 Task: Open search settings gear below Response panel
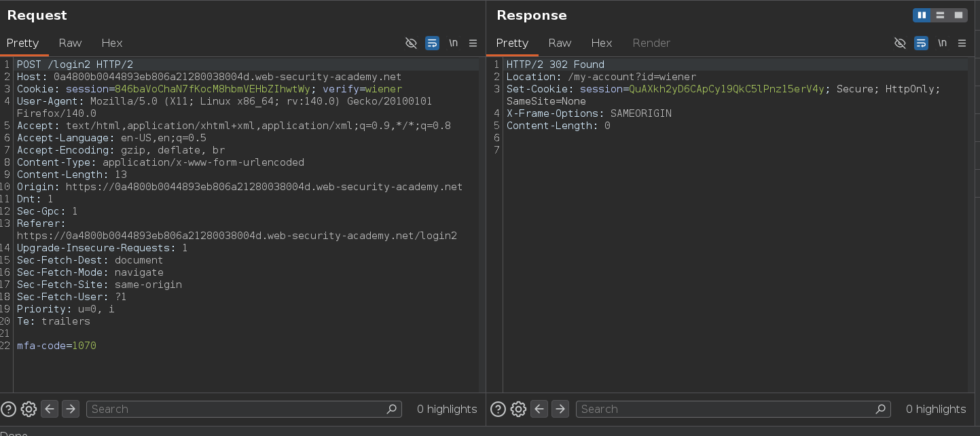518,409
